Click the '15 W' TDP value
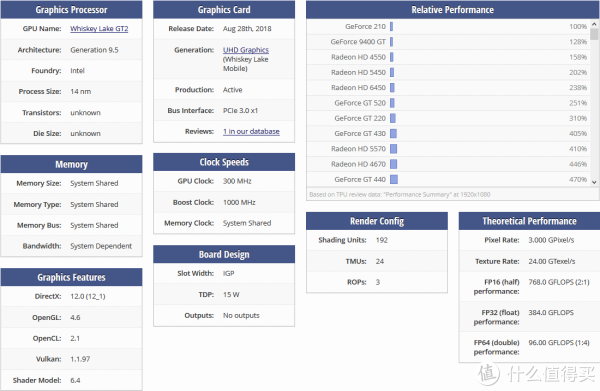The image size is (600, 391). [x=231, y=295]
